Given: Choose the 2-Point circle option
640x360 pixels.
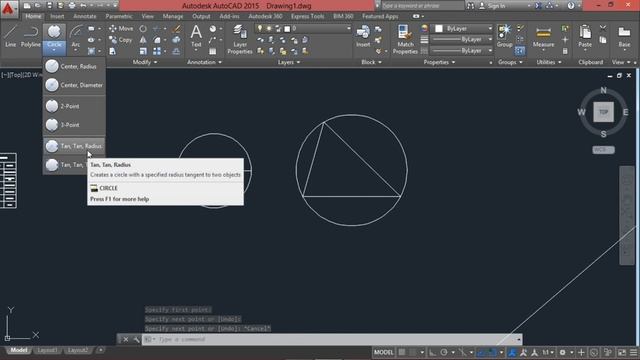Looking at the screenshot, I should (74, 106).
